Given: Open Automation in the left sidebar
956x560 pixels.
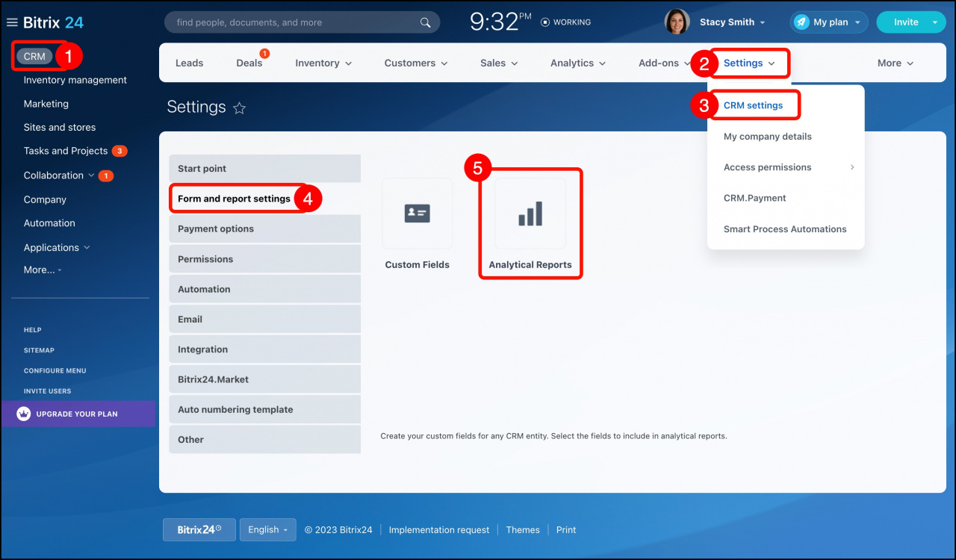Looking at the screenshot, I should pos(49,223).
